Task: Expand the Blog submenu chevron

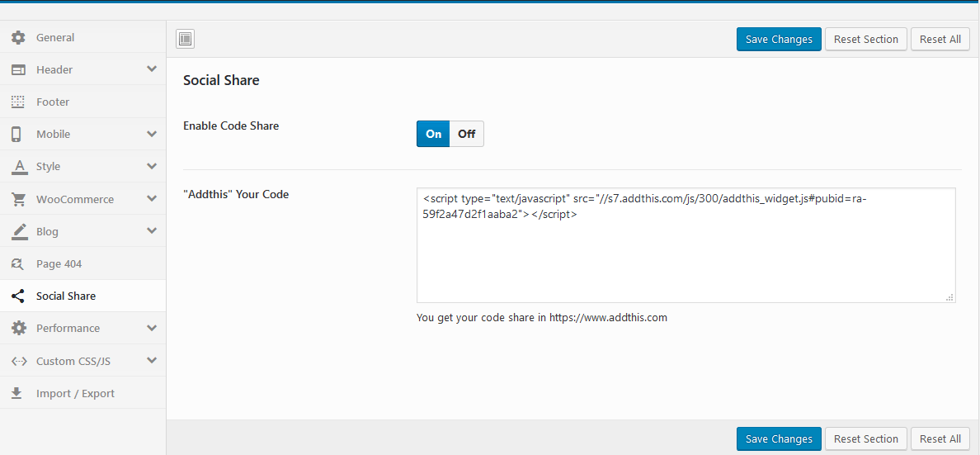Action: 151,230
